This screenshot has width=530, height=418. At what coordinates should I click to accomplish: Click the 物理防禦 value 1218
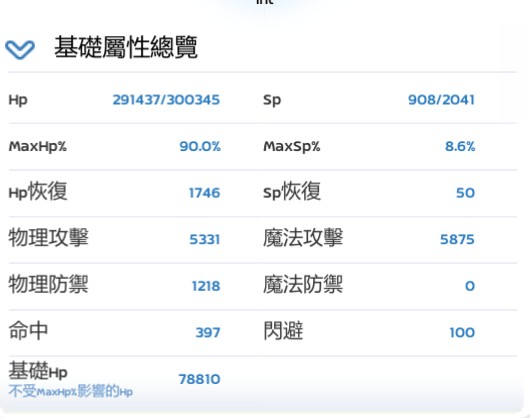[206, 286]
